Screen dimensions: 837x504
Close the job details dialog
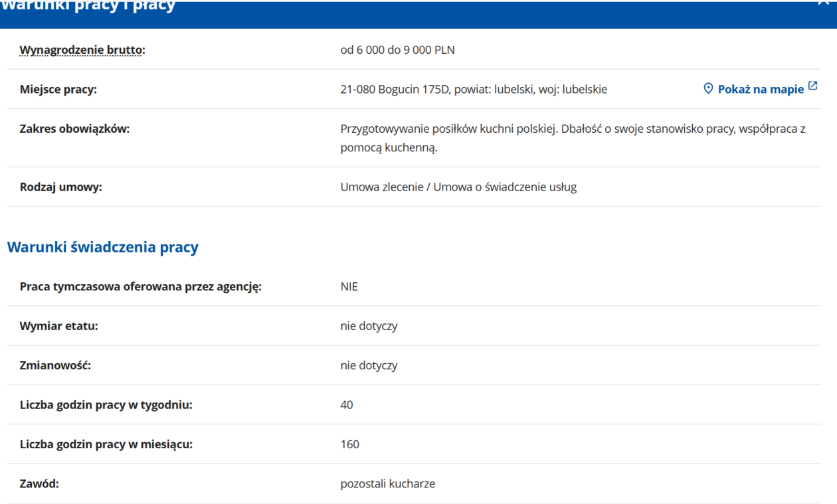[x=826, y=3]
